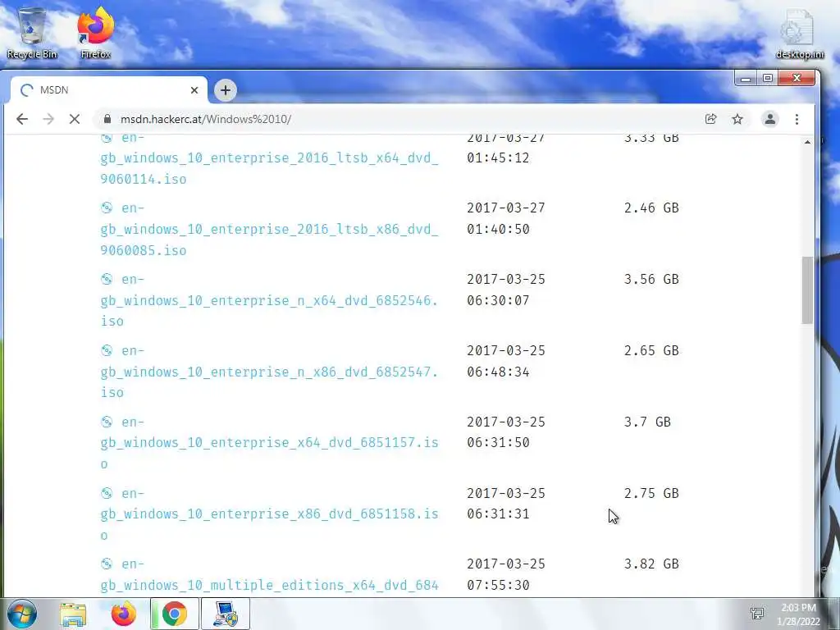Bookmark this page with the star icon

point(737,119)
